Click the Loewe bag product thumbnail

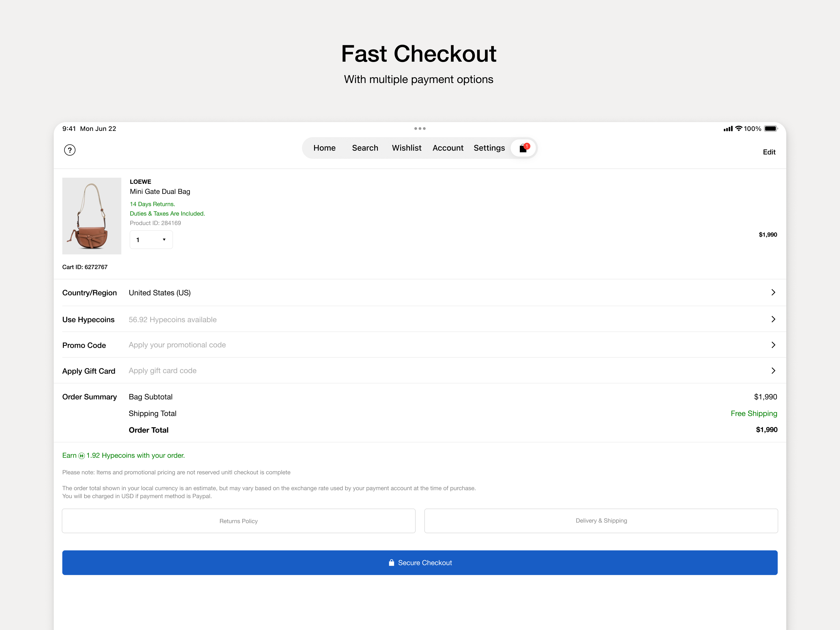[92, 216]
